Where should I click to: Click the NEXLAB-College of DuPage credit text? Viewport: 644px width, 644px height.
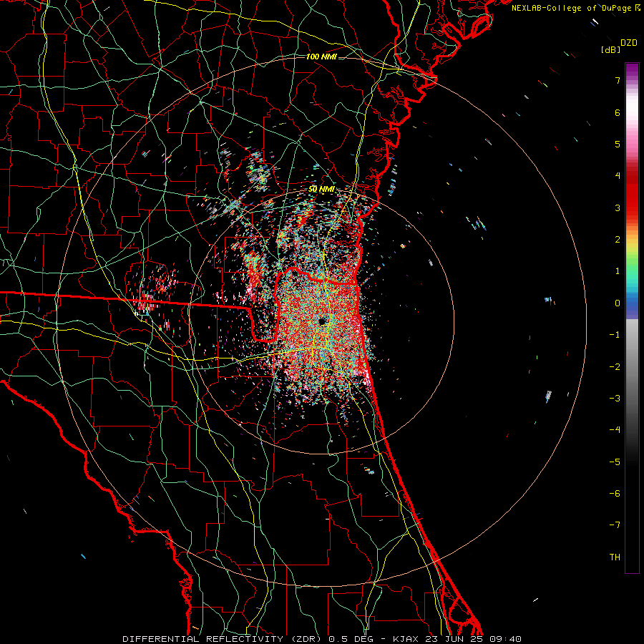pos(571,8)
